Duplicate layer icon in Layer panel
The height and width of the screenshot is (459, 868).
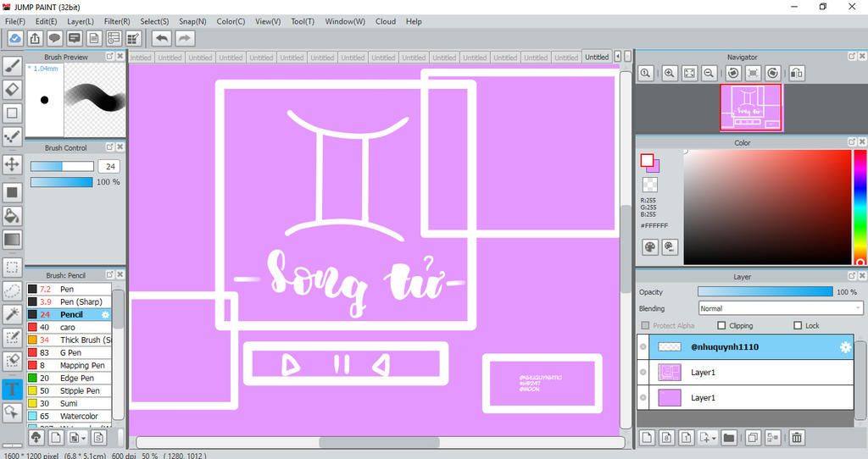[x=753, y=438]
